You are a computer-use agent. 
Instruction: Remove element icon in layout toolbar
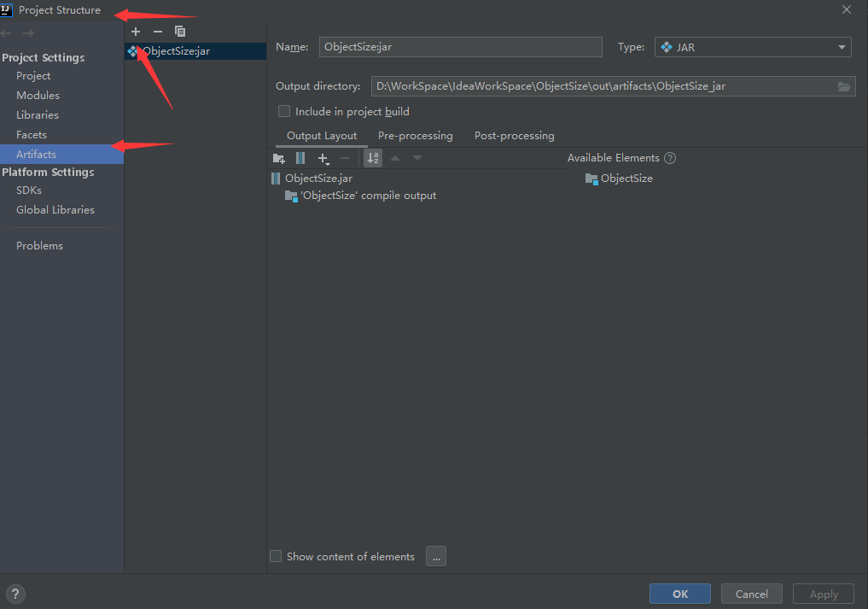(345, 159)
